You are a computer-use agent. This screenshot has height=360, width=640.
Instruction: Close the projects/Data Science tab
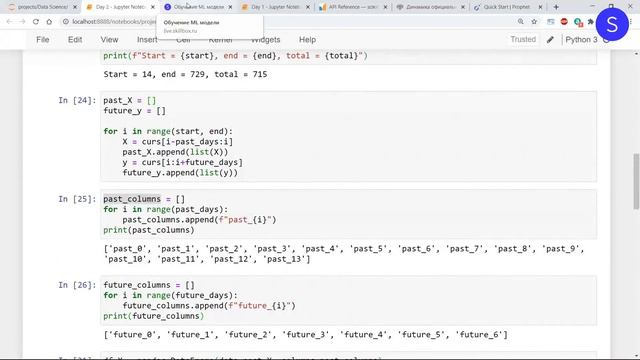click(x=75, y=7)
